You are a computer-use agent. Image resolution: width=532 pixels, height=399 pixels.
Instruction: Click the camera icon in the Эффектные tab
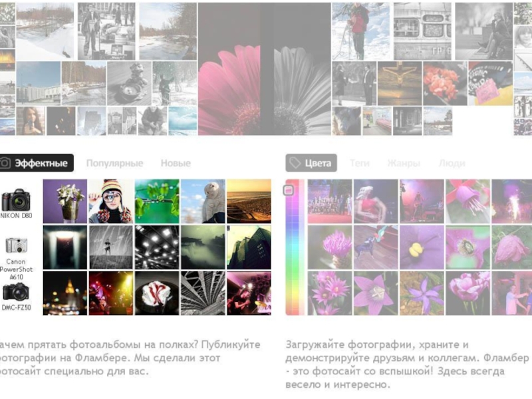[x=5, y=163]
